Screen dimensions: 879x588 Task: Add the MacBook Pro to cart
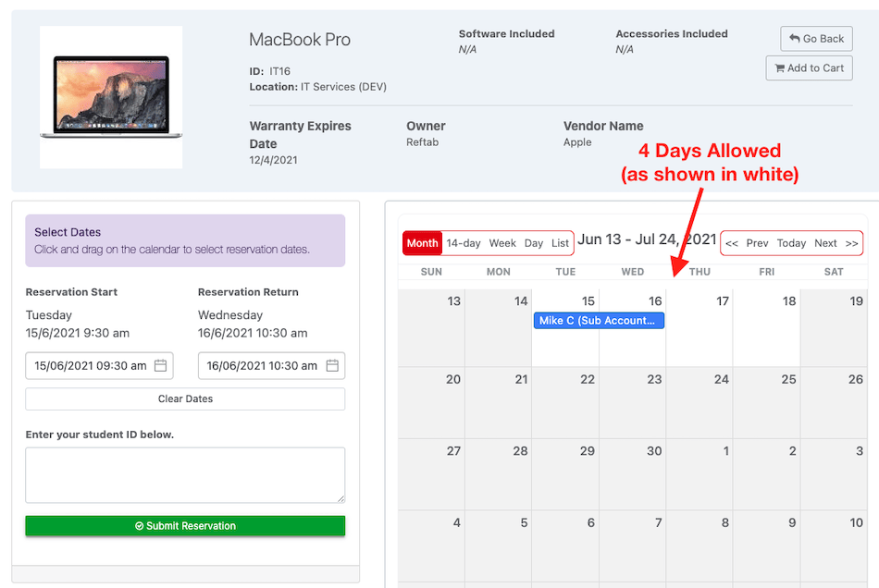(x=809, y=67)
